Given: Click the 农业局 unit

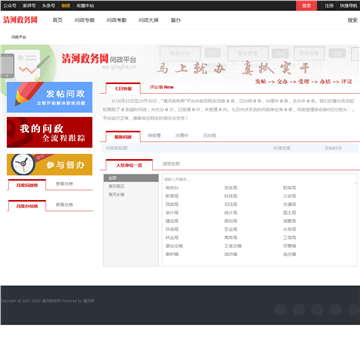Looking at the screenshot, I should click(230, 229).
